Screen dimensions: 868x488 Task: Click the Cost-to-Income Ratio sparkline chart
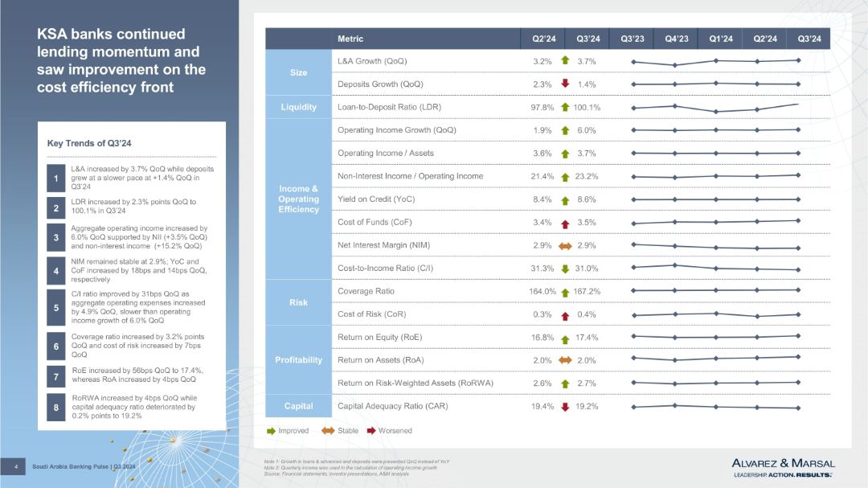click(716, 268)
